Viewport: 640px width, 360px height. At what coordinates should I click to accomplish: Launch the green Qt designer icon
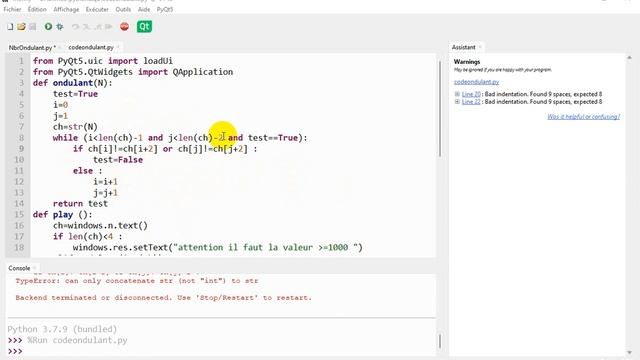[x=144, y=27]
